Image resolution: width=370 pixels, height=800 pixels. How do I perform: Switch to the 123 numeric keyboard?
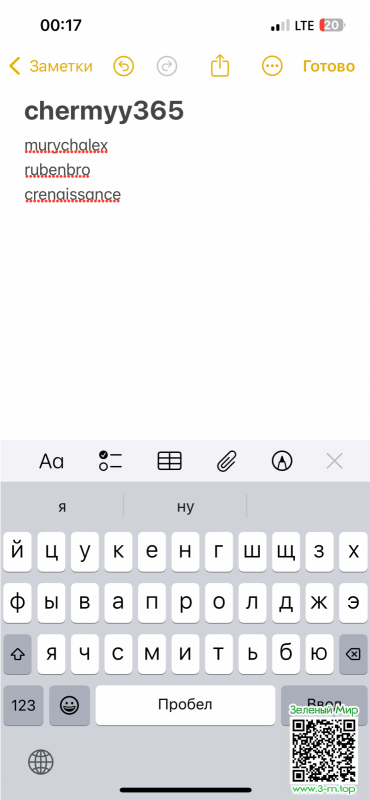pos(23,705)
